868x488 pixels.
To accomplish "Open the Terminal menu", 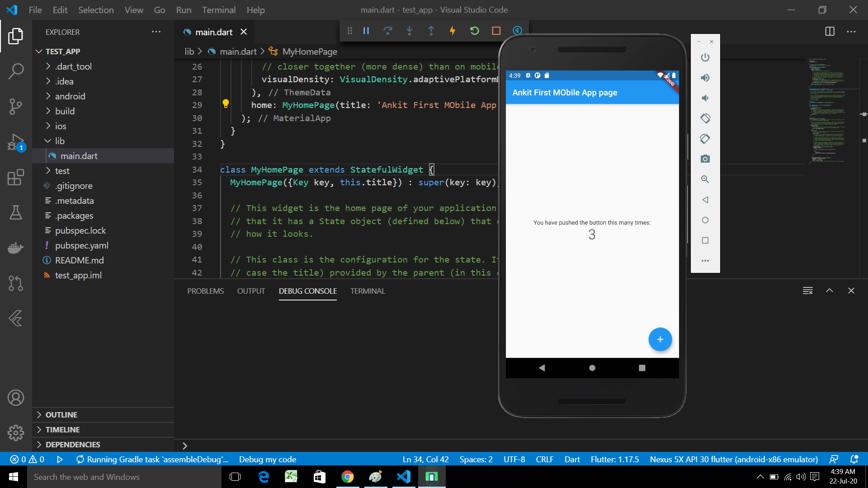I will click(219, 10).
